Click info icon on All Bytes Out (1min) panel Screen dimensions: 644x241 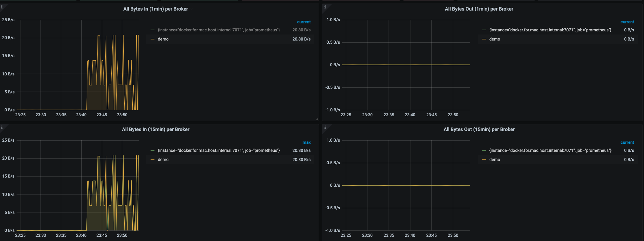tap(325, 7)
